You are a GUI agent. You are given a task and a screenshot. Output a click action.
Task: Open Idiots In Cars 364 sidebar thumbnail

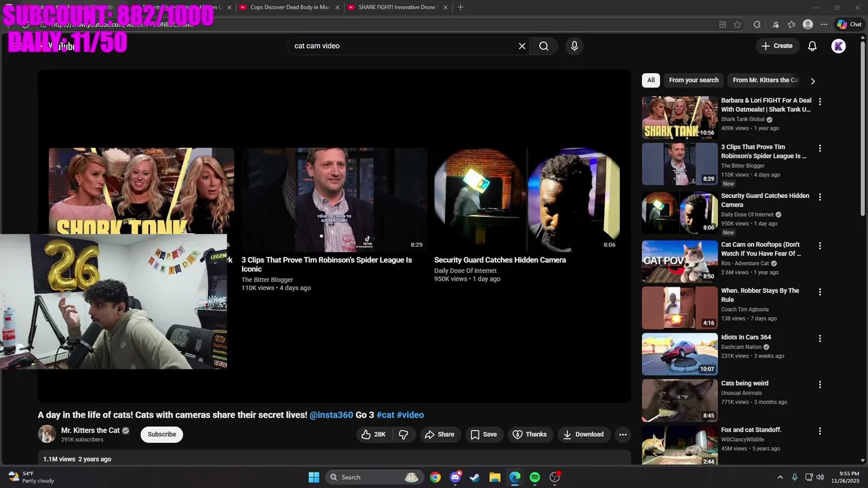coord(679,354)
